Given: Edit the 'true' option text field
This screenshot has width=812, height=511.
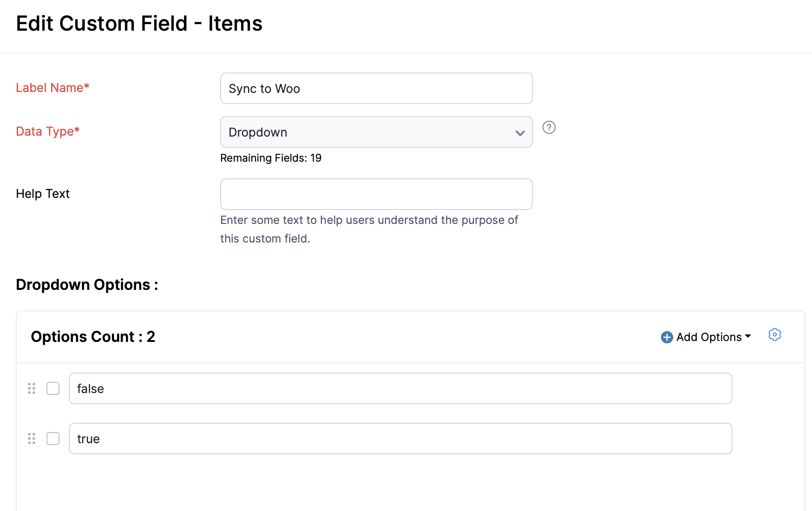Looking at the screenshot, I should (400, 439).
